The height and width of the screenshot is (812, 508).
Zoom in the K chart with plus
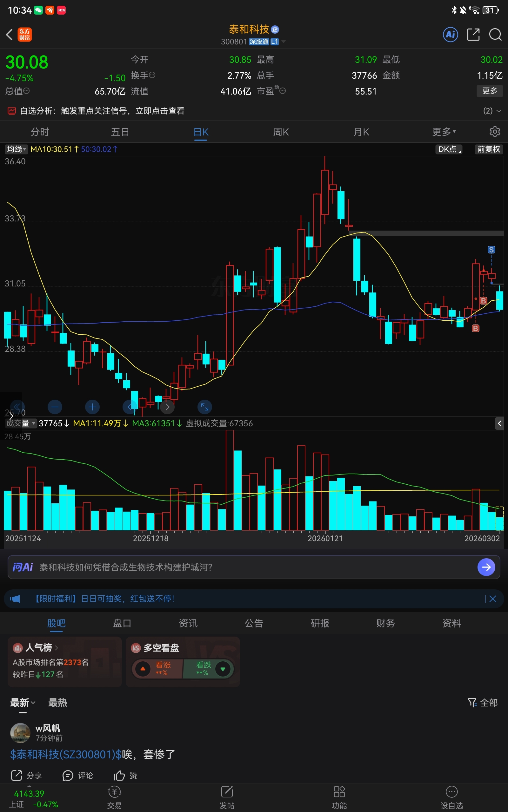point(92,407)
